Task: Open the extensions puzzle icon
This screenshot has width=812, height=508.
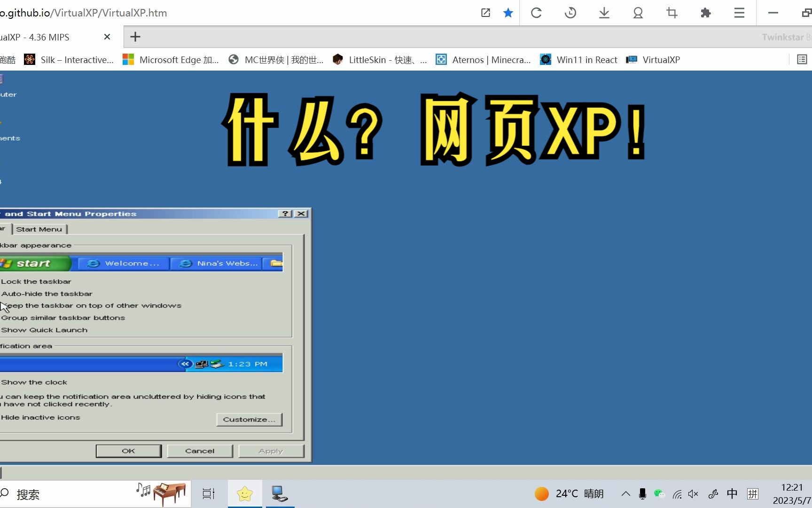Action: click(705, 13)
